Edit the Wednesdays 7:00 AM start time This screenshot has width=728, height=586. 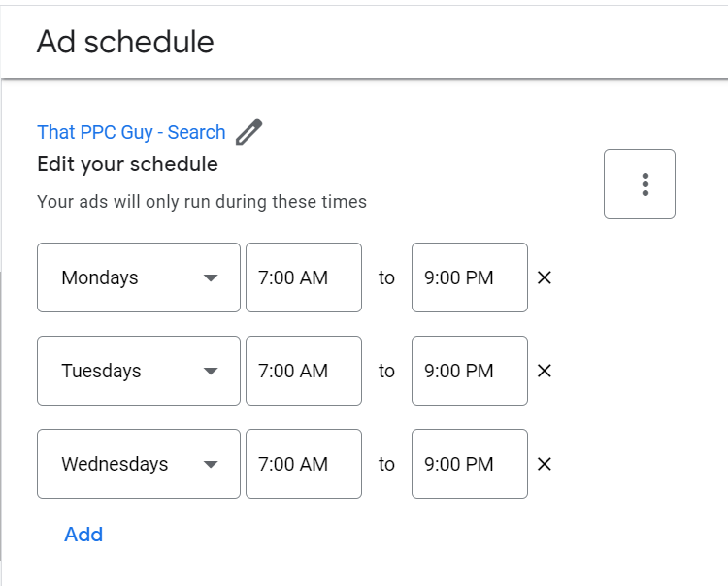[303, 464]
